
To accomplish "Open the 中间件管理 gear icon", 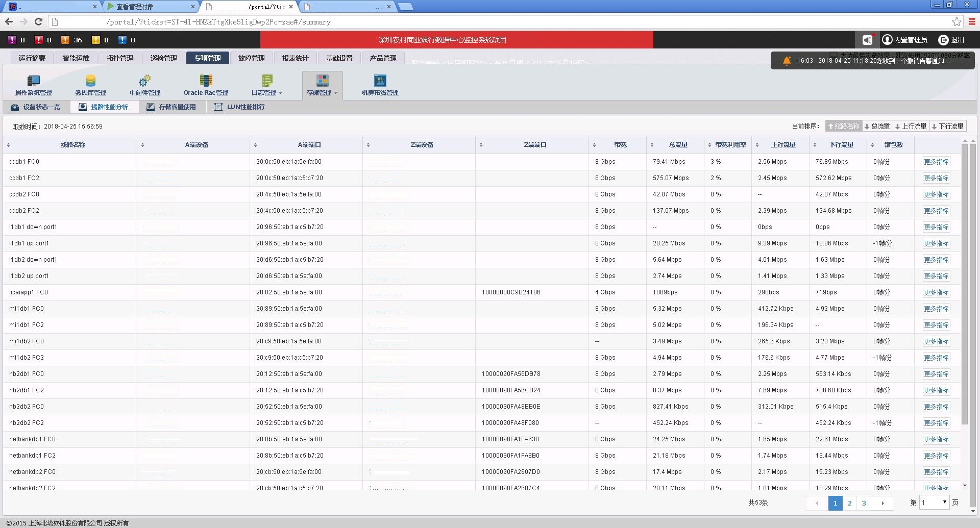I will [x=144, y=81].
